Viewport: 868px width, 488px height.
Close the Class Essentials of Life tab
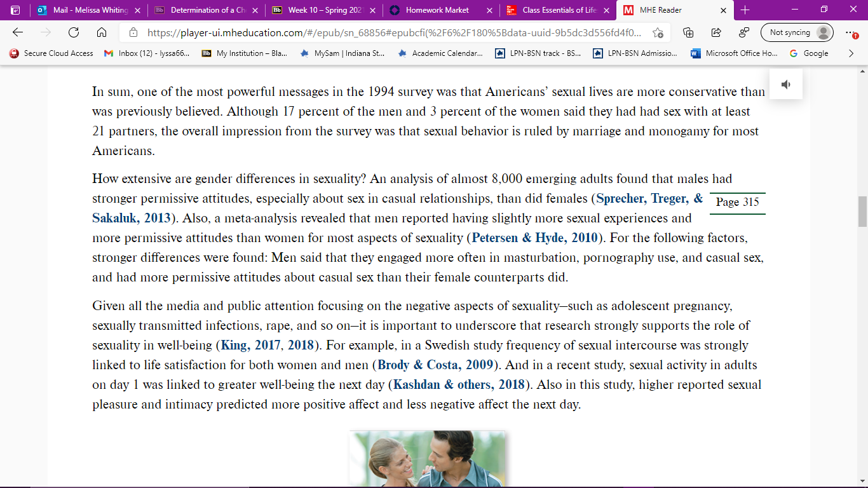[x=606, y=10]
